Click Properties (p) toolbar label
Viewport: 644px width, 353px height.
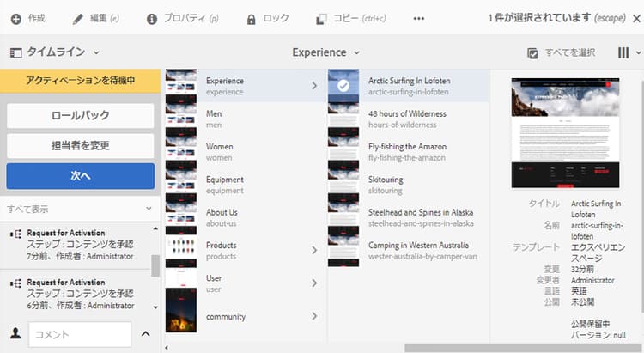(x=191, y=18)
